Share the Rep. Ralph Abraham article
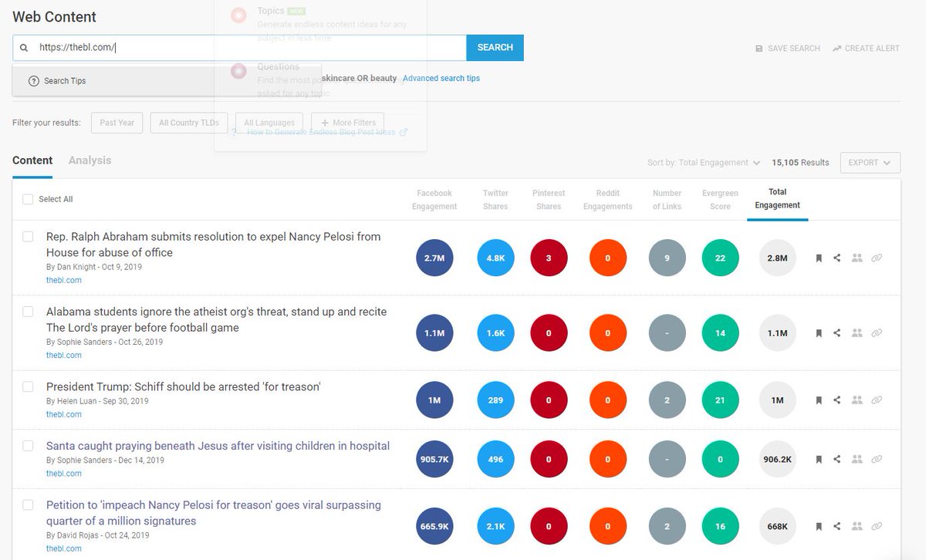This screenshot has height=560, width=926. (837, 258)
